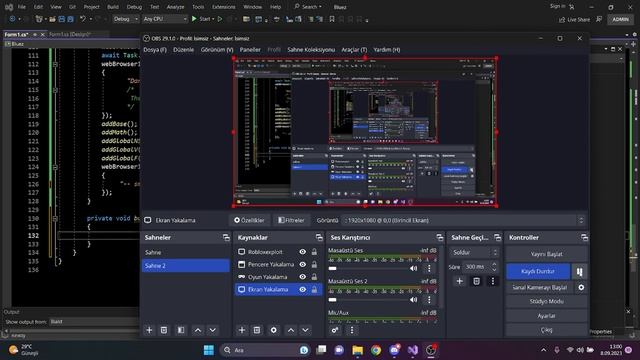640x360 pixels.
Task: Add a new source in Kaynaklar
Action: [x=242, y=330]
